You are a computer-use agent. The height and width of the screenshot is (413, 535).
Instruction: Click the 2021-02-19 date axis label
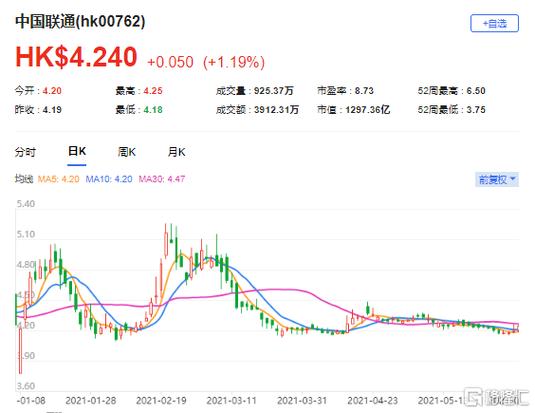tap(161, 400)
